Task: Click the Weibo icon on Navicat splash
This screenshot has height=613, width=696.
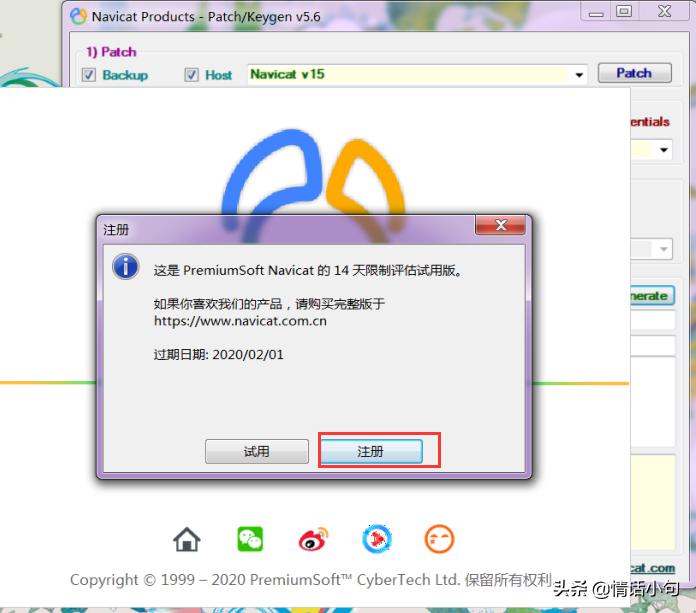Action: (x=313, y=539)
